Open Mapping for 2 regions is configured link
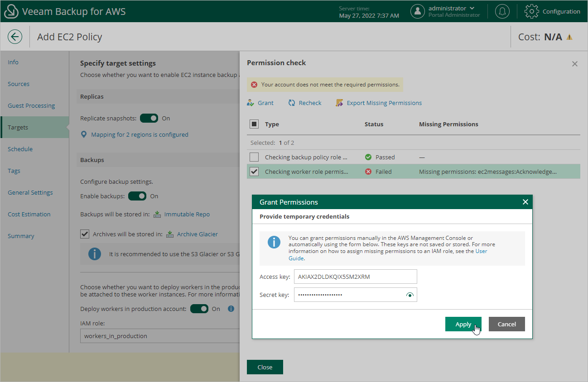Screen dimensions: 588x382 140,134
